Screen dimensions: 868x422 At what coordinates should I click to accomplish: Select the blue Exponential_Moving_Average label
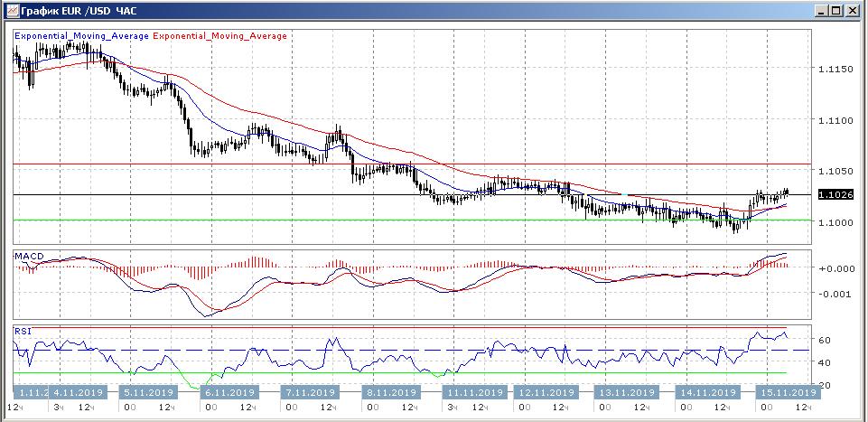tap(80, 36)
